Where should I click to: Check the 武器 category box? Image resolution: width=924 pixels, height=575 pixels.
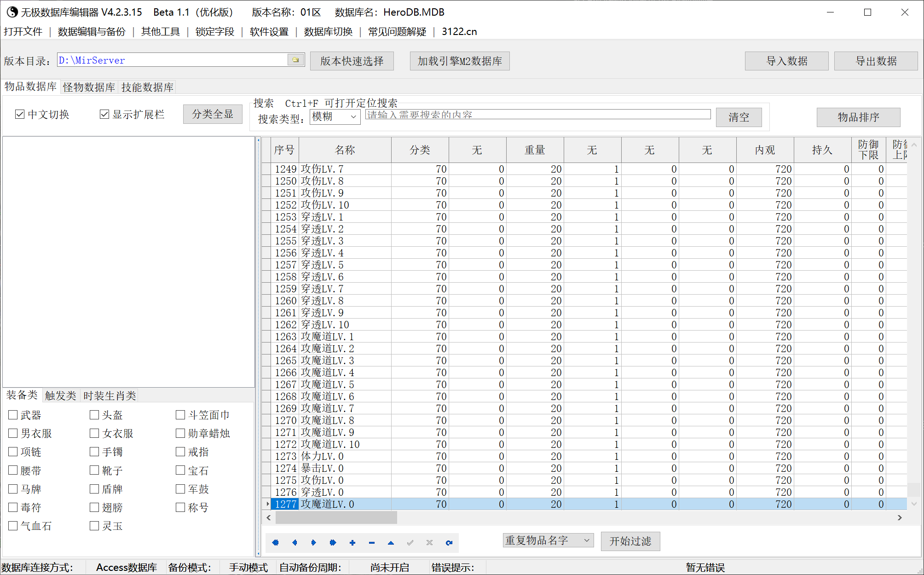[x=13, y=415]
